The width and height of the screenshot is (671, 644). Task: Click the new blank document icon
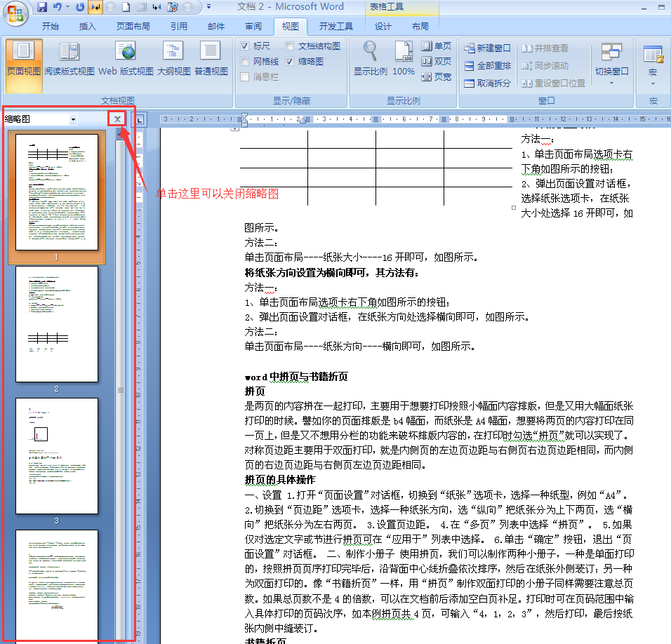tap(126, 7)
